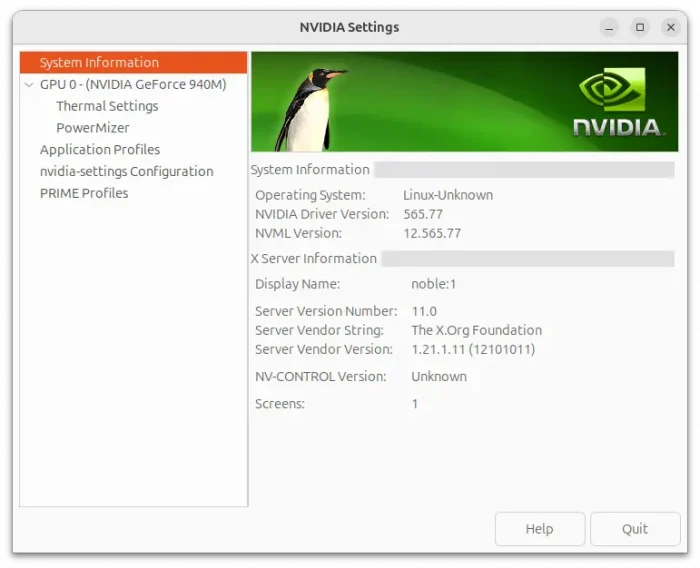The image size is (700, 568).
Task: Go to nvidia-settings Configuration
Action: pos(127,171)
